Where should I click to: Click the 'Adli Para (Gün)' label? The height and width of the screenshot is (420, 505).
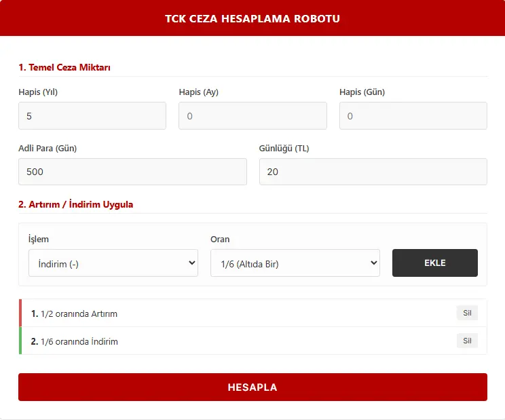coord(48,149)
